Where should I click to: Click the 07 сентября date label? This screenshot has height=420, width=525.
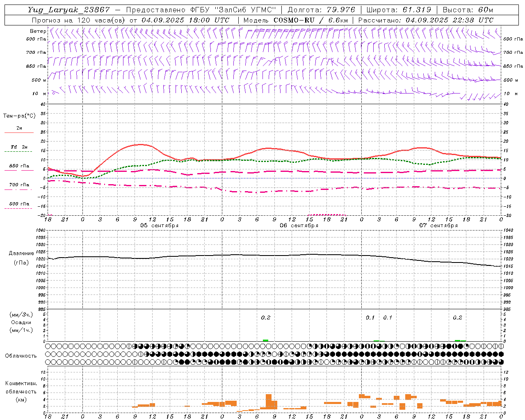click(x=438, y=226)
